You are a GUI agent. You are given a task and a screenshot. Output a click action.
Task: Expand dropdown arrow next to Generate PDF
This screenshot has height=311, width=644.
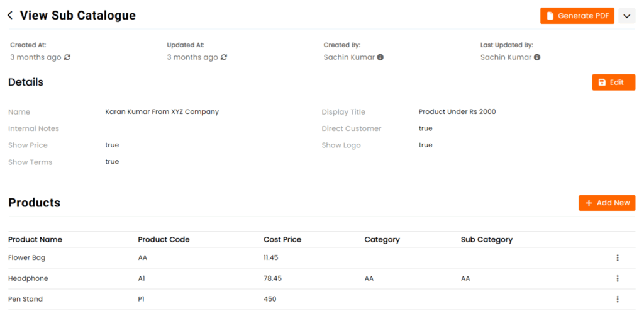(627, 16)
